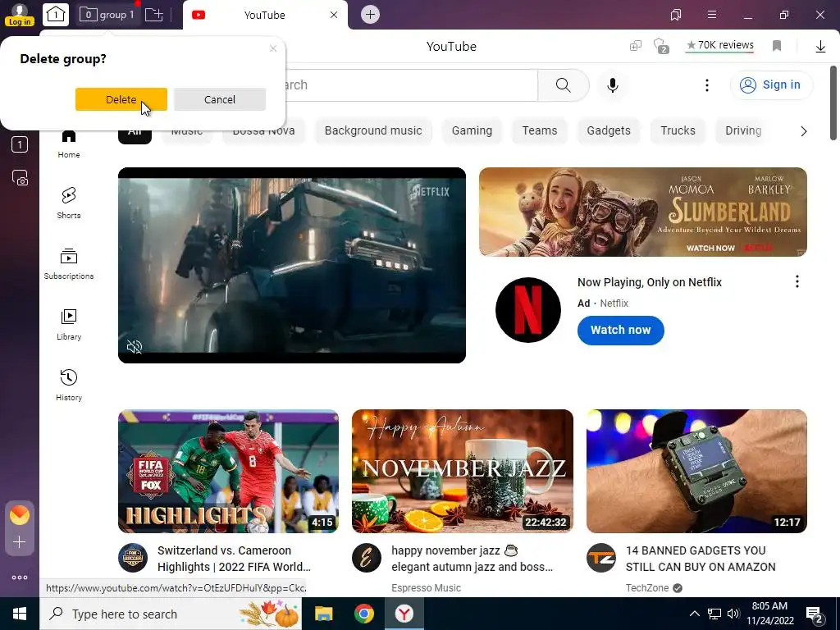Open YouTube settings three-dot menu
This screenshot has height=630, width=840.
click(x=707, y=85)
